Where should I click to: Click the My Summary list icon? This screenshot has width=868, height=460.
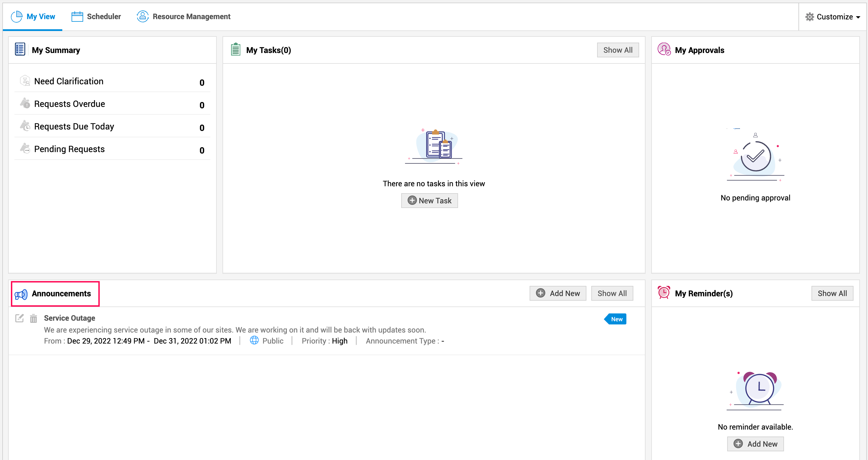[20, 49]
